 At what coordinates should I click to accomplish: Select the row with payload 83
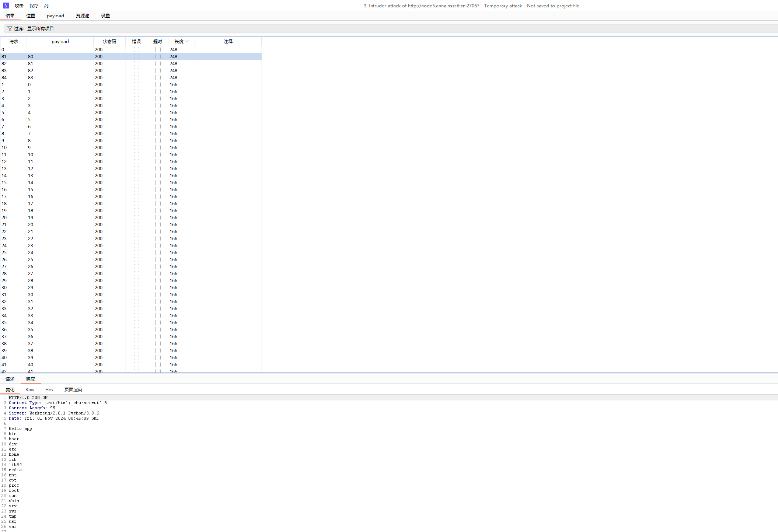pos(131,77)
